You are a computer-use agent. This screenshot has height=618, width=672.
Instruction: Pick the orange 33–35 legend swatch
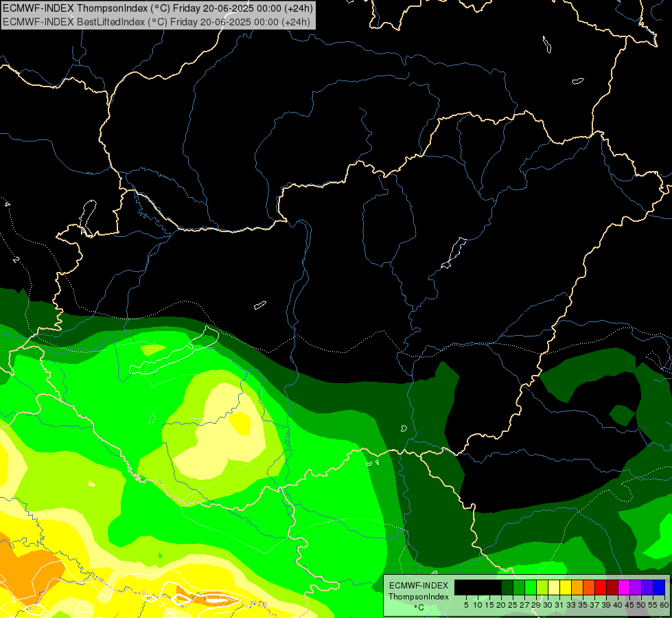[577, 587]
